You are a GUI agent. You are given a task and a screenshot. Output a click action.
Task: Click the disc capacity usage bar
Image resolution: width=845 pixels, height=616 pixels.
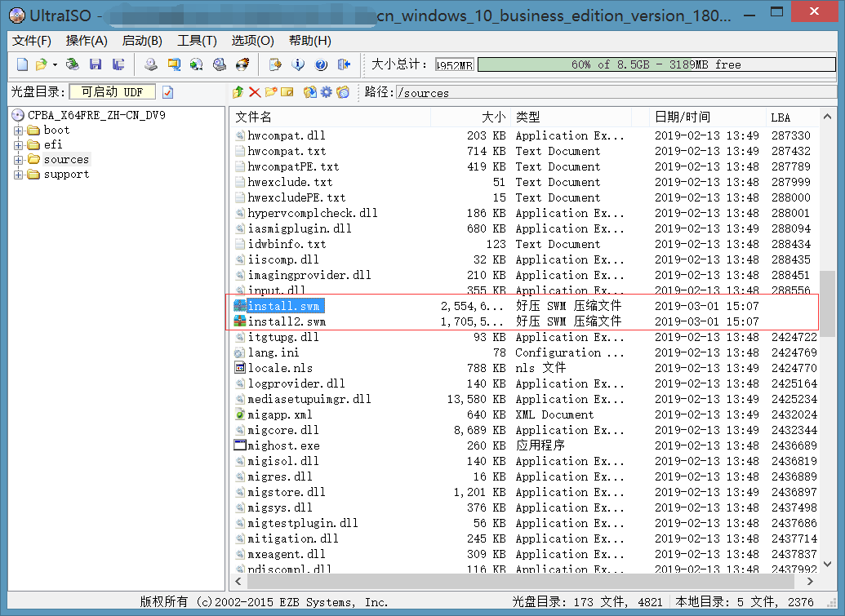click(x=656, y=64)
